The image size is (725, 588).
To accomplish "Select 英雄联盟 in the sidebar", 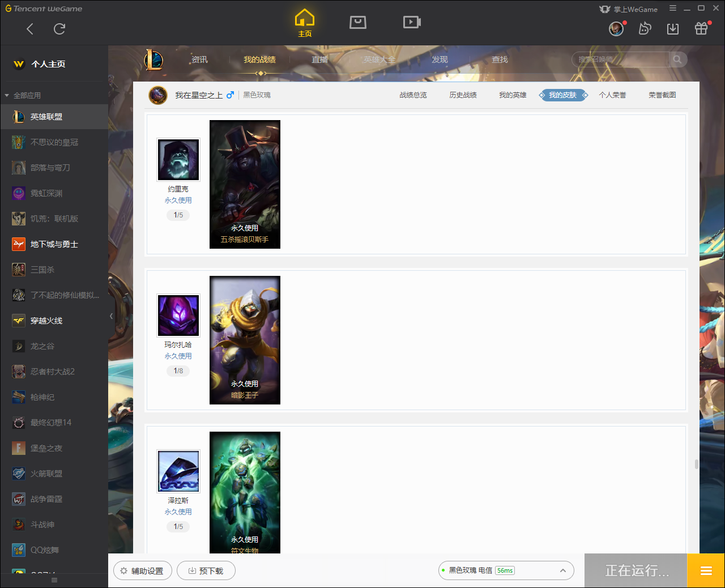I will 54,117.
